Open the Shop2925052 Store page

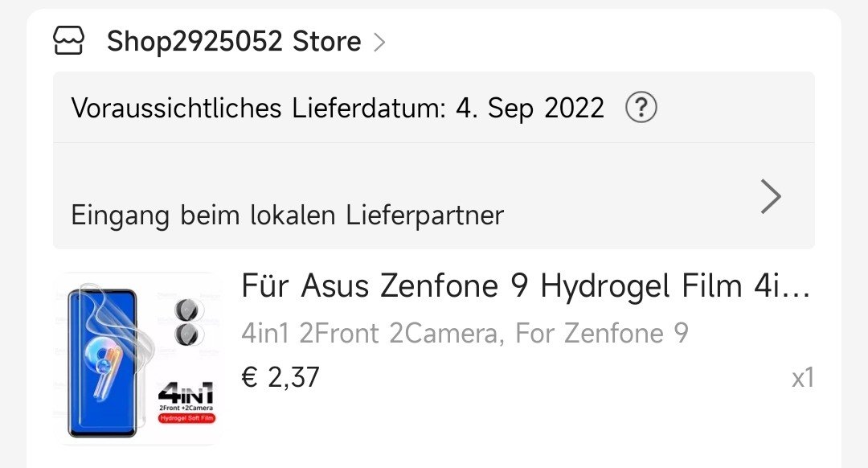[x=233, y=41]
